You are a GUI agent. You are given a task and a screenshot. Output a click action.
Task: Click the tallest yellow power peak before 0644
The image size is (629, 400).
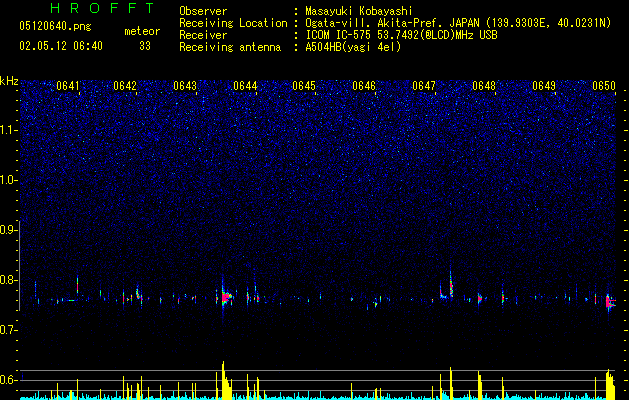click(x=223, y=380)
